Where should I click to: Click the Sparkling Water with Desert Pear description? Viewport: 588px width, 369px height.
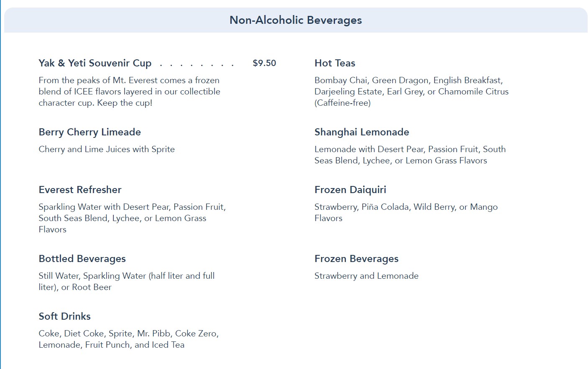tap(132, 218)
